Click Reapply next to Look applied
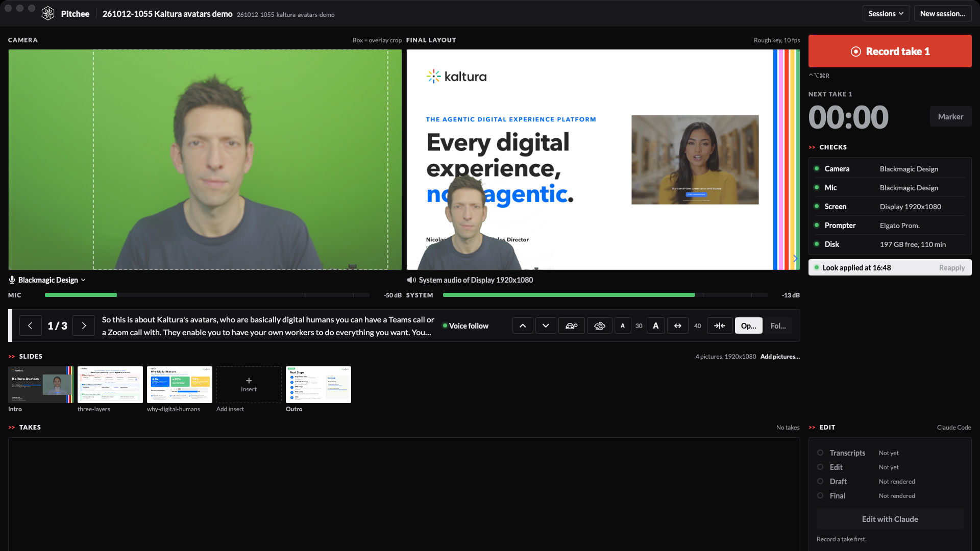The height and width of the screenshot is (551, 980). point(951,267)
